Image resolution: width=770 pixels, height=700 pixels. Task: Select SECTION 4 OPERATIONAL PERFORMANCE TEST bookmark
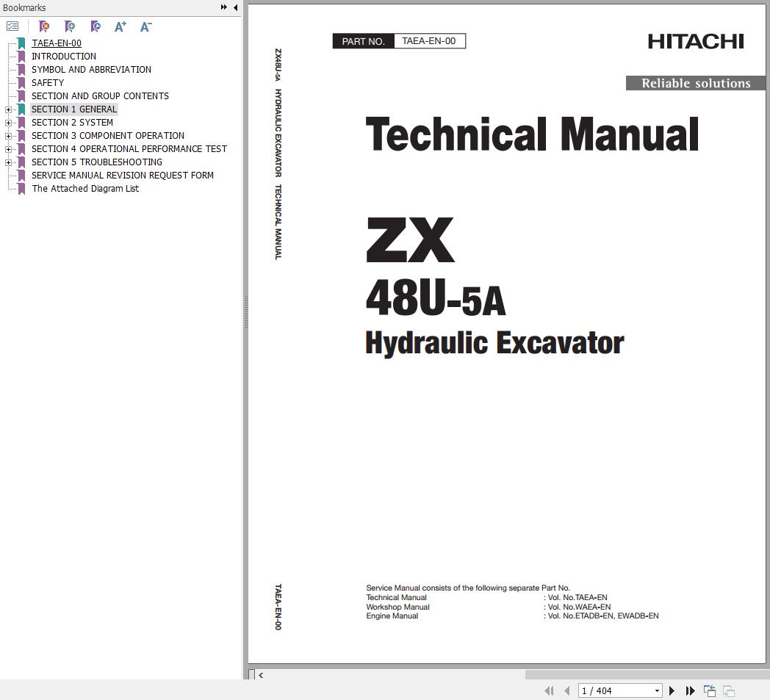tap(129, 149)
